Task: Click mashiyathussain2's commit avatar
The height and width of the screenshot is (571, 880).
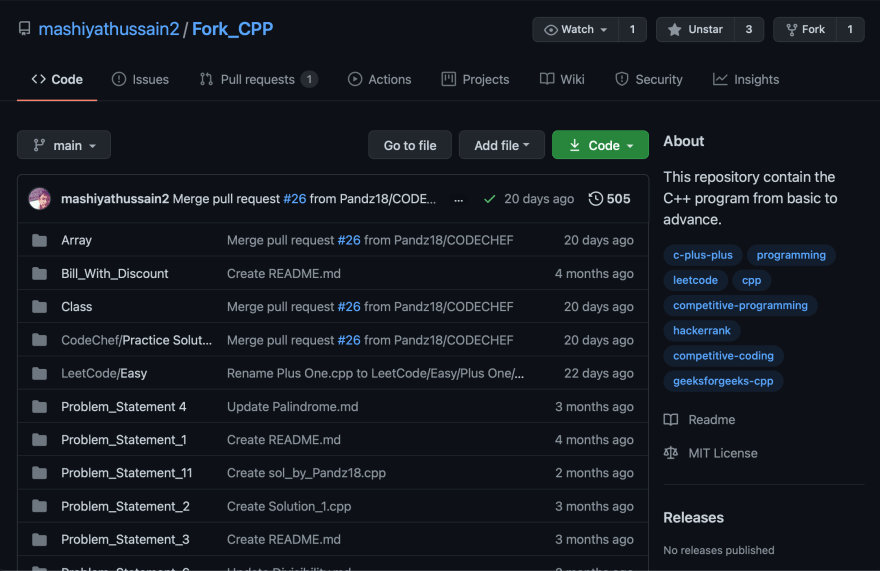Action: [x=39, y=198]
